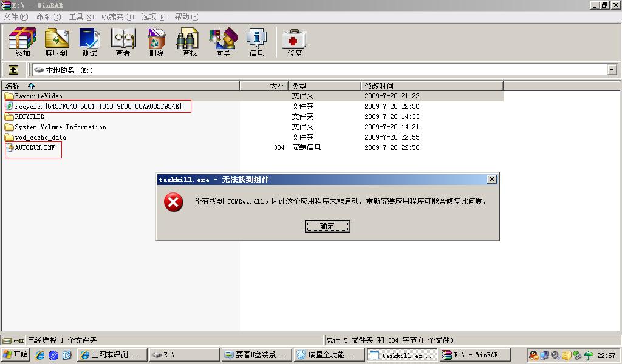This screenshot has height=364, width=622.
Task: Click the 安装信息 type cell
Action: coord(306,147)
